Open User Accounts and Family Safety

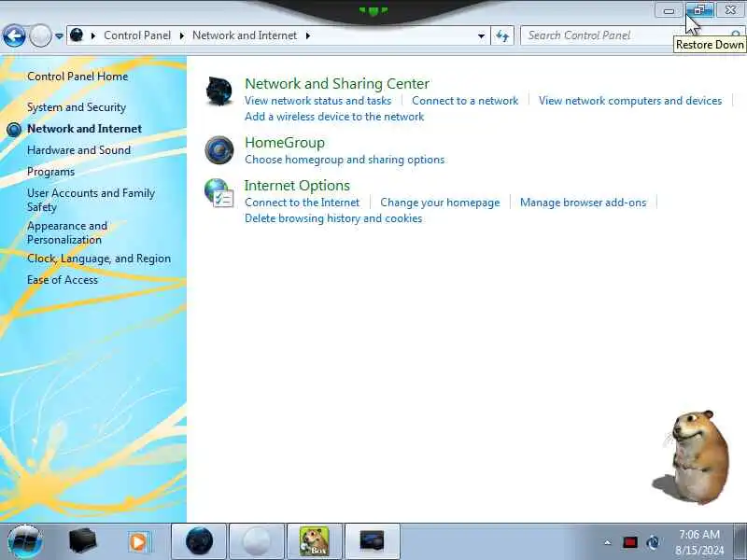pyautogui.click(x=91, y=200)
